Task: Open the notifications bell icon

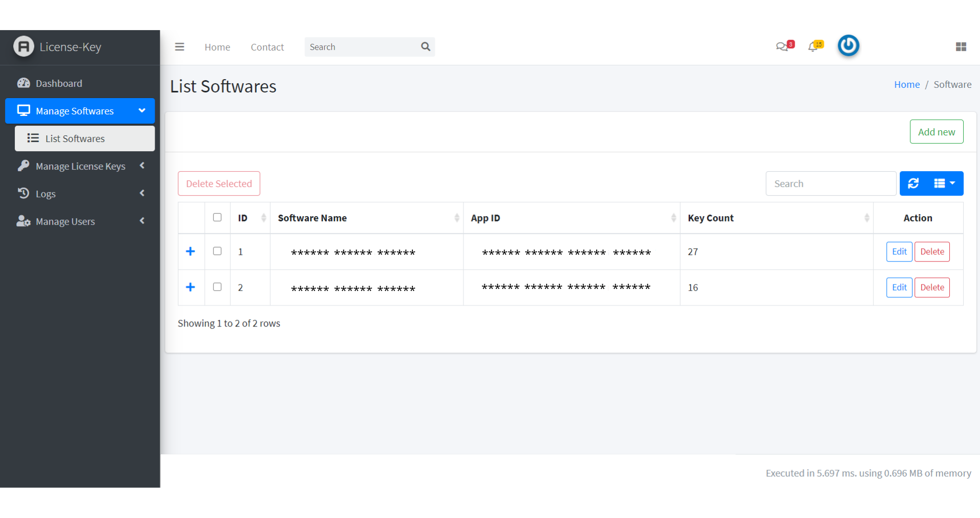Action: coord(814,47)
